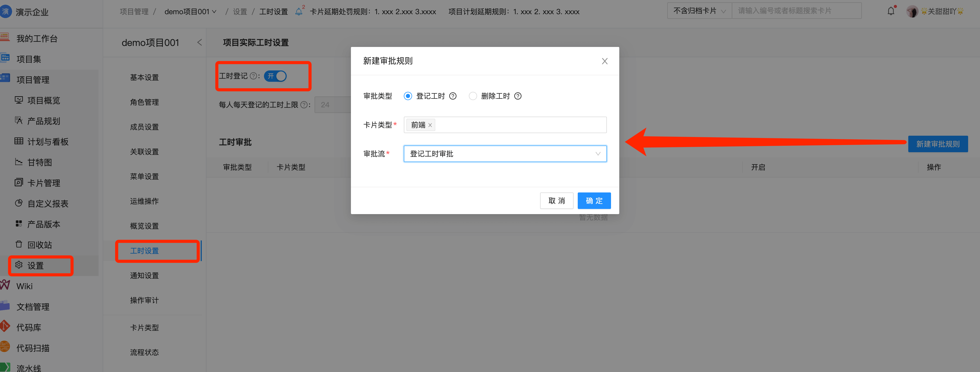Click the help icon beside 登记工时
The width and height of the screenshot is (980, 372).
pos(453,96)
